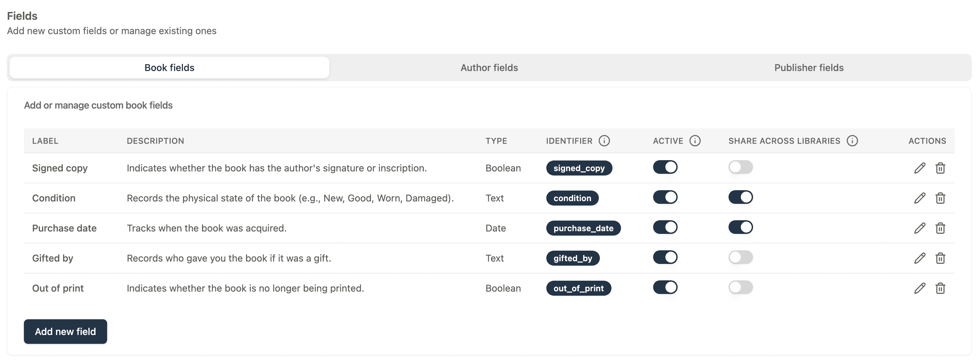Select the purchase_date identifier badge
Screen dimensions: 980x364
[583, 228]
